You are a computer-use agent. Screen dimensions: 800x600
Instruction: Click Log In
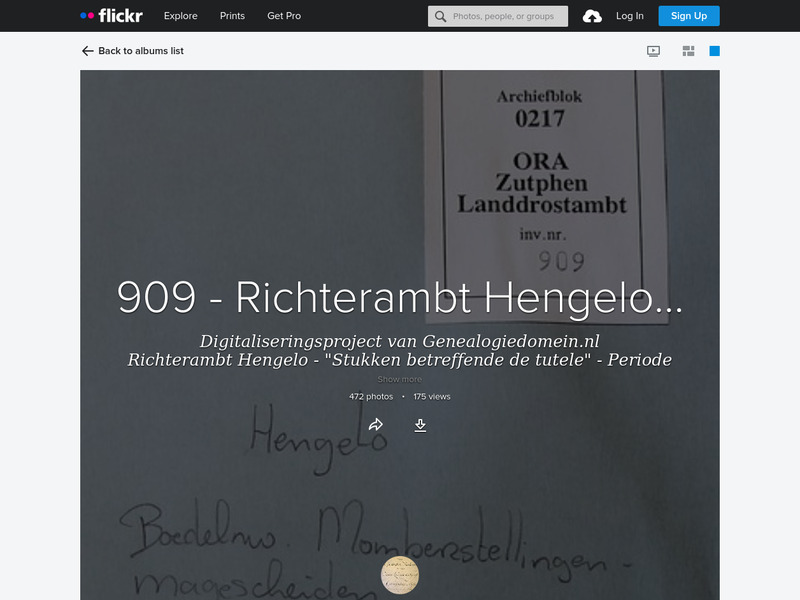tap(631, 15)
